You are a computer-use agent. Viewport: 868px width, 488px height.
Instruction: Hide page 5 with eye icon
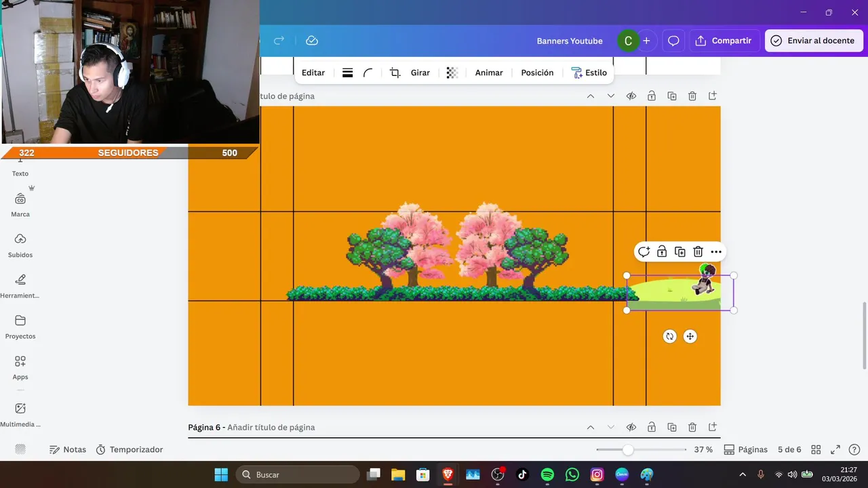pyautogui.click(x=631, y=96)
